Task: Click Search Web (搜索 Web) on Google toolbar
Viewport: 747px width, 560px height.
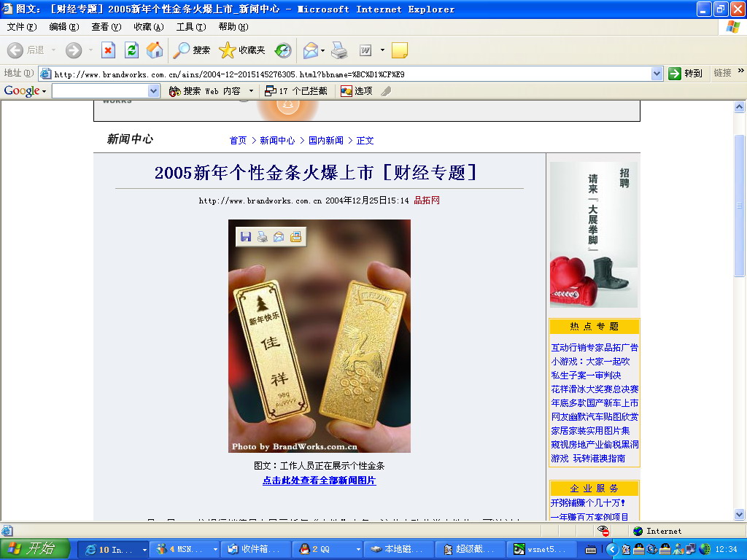Action: (205, 91)
